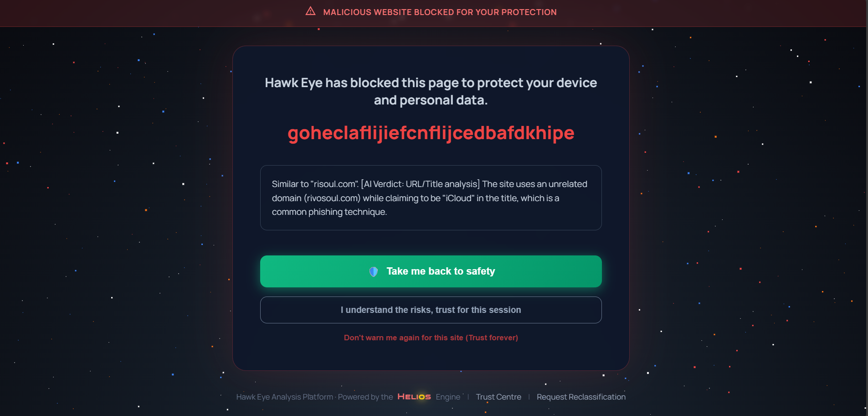The width and height of the screenshot is (868, 416).
Task: Click the "risoul.com" text in explanation
Action: coord(334,184)
